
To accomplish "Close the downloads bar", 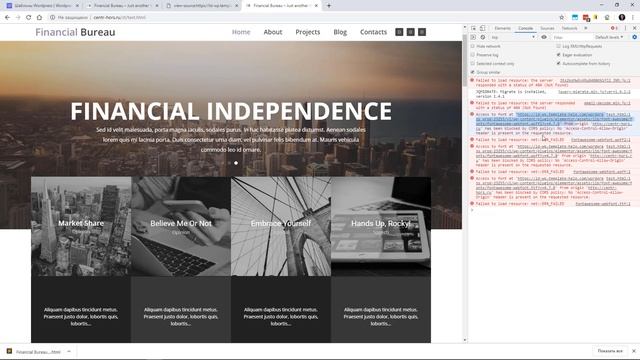I will point(634,351).
